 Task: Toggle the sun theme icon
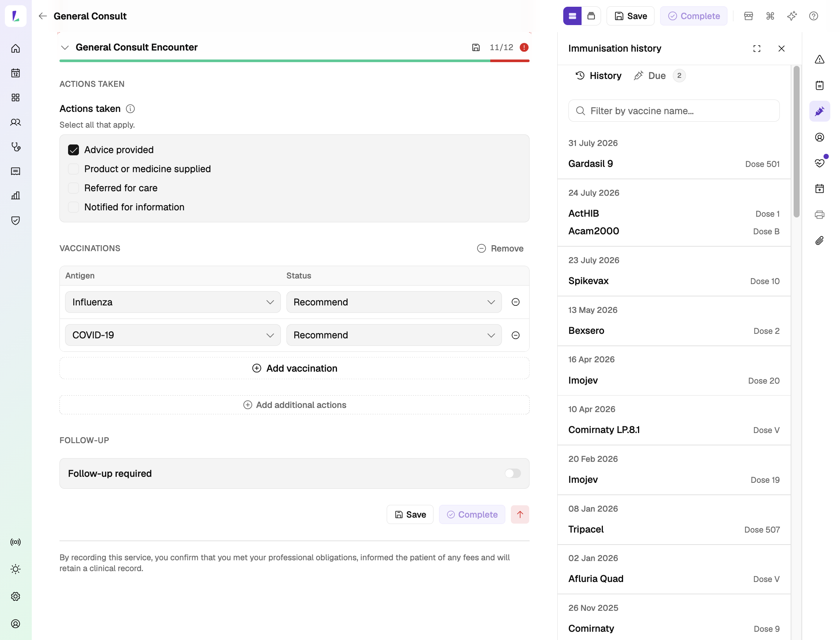tap(16, 569)
